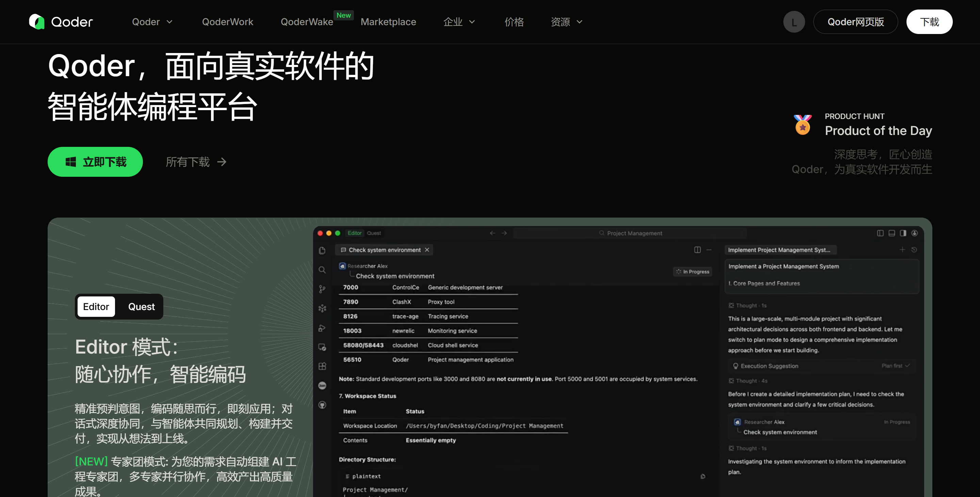980x497 pixels.
Task: Select Quest tab in app title bar
Action: 374,233
